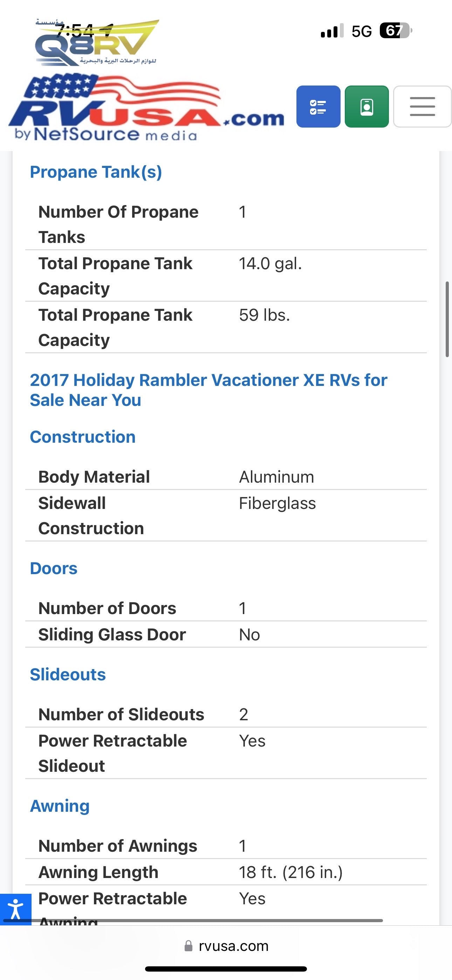Image resolution: width=452 pixels, height=980 pixels.
Task: Click the Propane Tank(s) section heading
Action: tap(96, 172)
